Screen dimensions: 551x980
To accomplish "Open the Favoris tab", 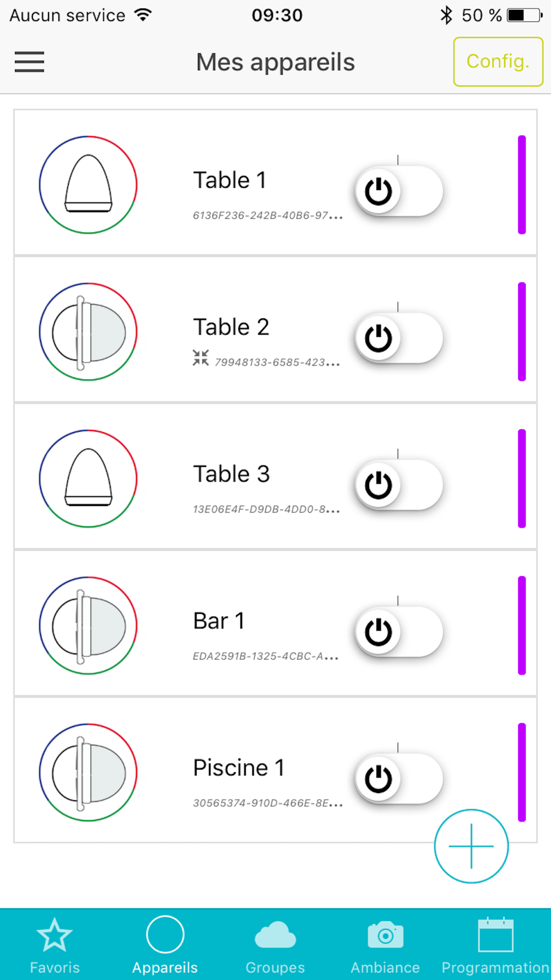I will click(55, 945).
